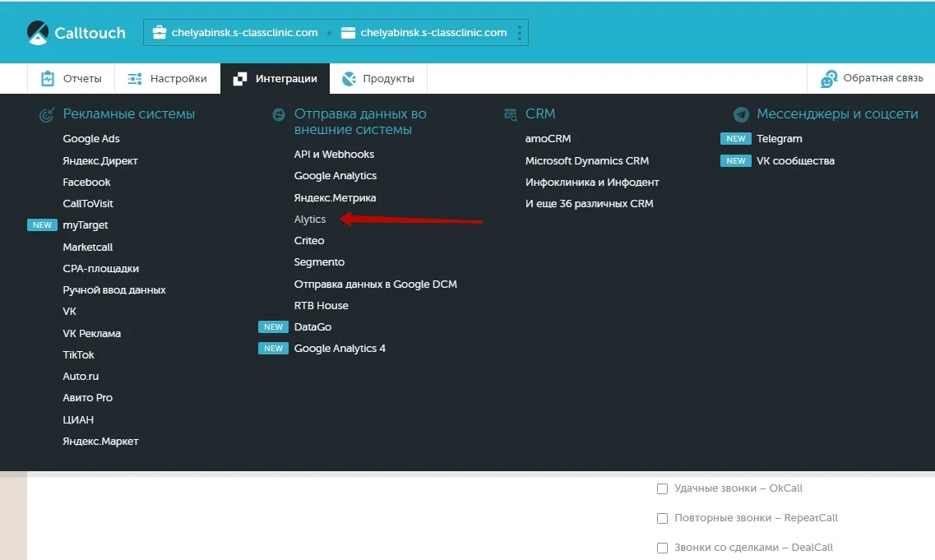This screenshot has height=560, width=935.
Task: Open CallToVisit integration
Action: tap(88, 204)
